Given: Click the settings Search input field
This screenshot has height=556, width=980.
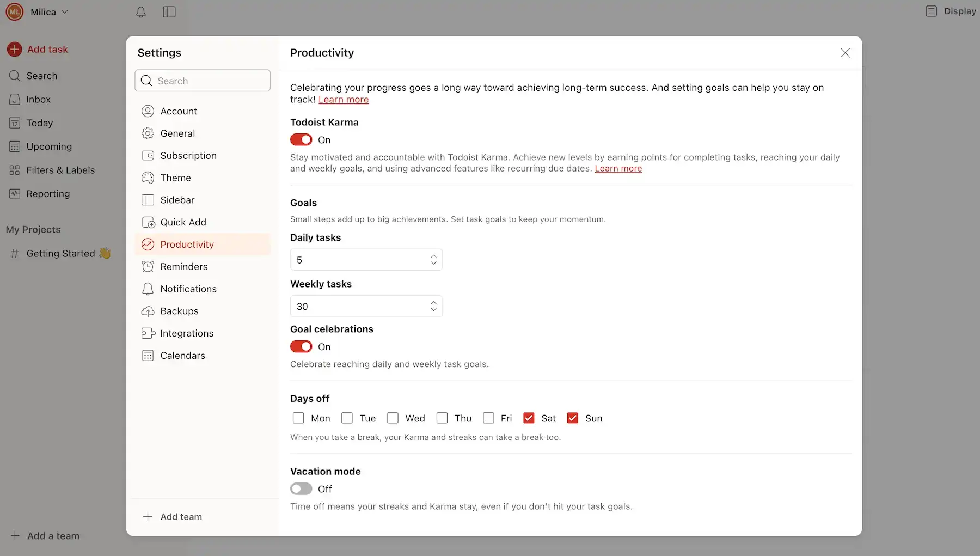Looking at the screenshot, I should coord(203,81).
